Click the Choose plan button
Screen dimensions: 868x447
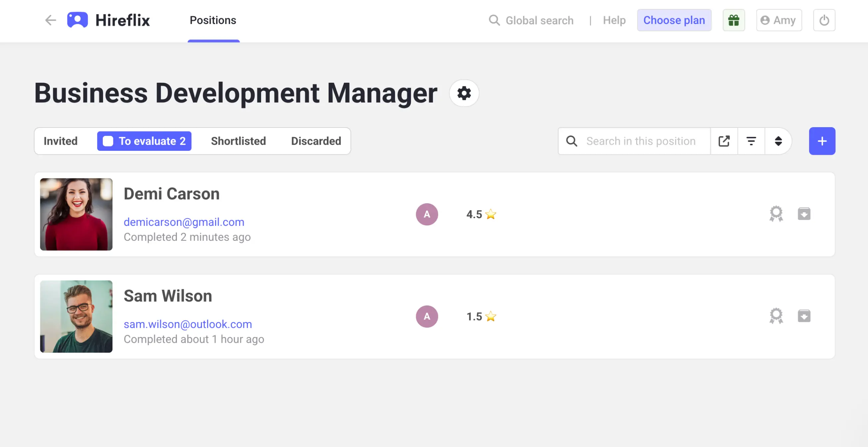674,20
